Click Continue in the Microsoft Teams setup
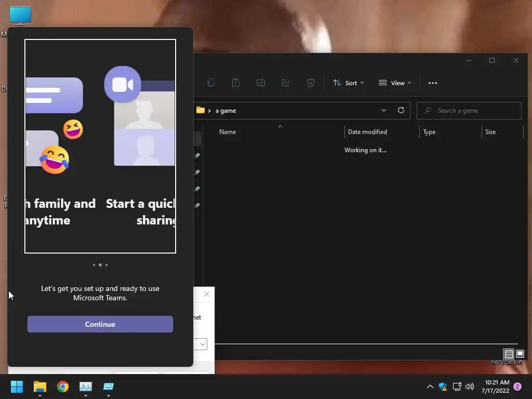Screen dimensions: 532x399 click(100, 324)
